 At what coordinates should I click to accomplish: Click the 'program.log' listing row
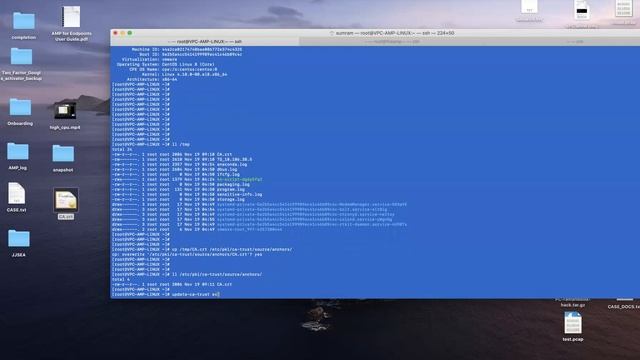point(178,189)
